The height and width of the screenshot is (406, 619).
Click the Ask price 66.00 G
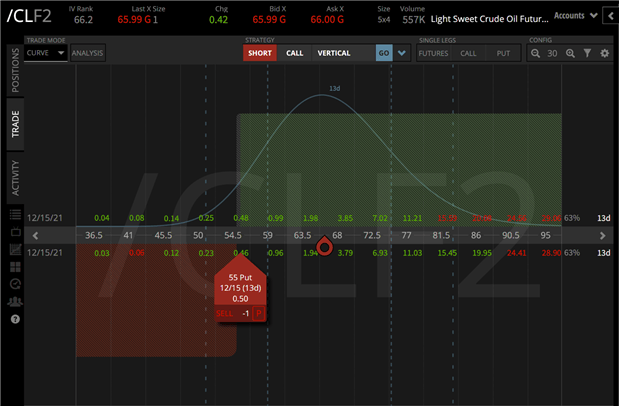(x=327, y=19)
